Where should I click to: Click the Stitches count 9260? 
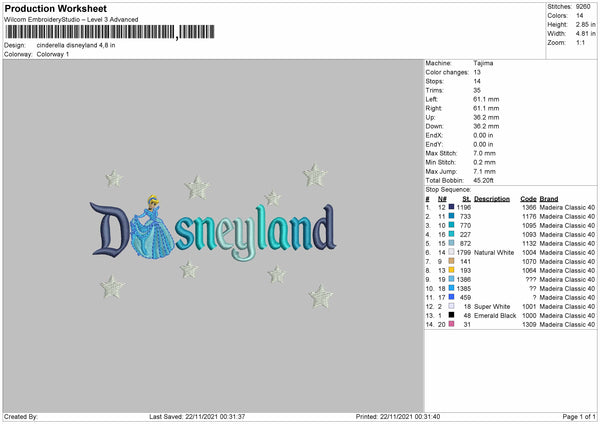(x=583, y=7)
